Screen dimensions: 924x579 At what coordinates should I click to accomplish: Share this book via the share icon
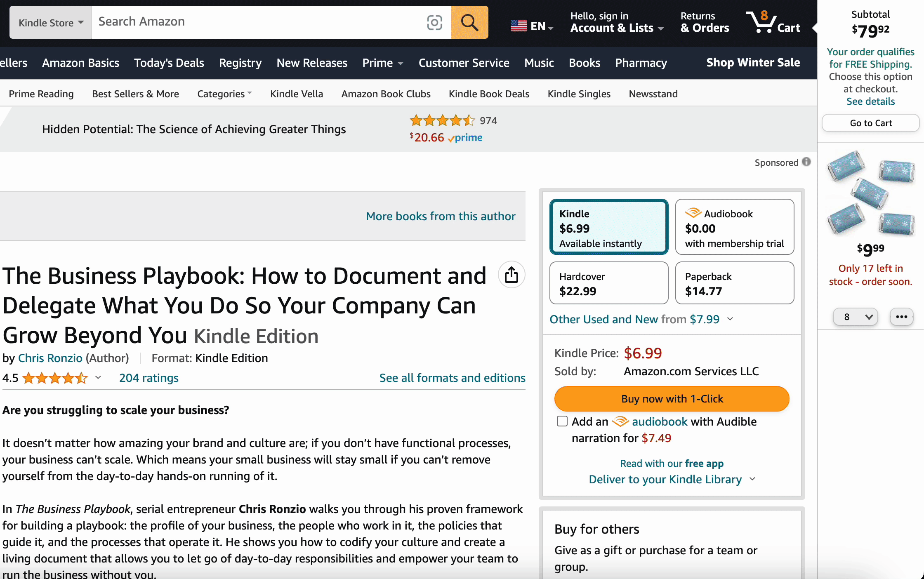point(511,275)
